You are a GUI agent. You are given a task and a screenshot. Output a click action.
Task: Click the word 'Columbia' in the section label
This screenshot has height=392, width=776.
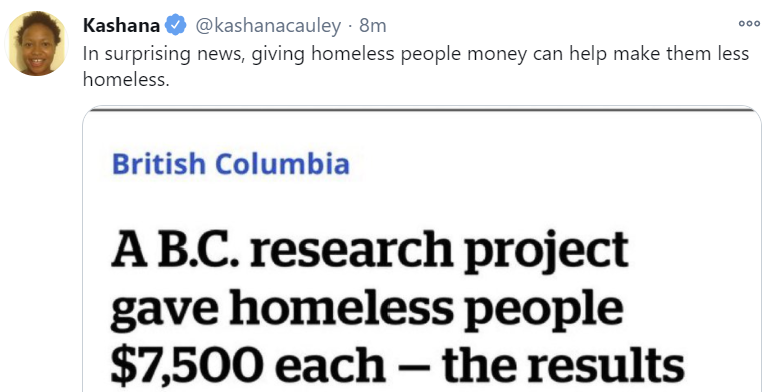click(x=282, y=164)
